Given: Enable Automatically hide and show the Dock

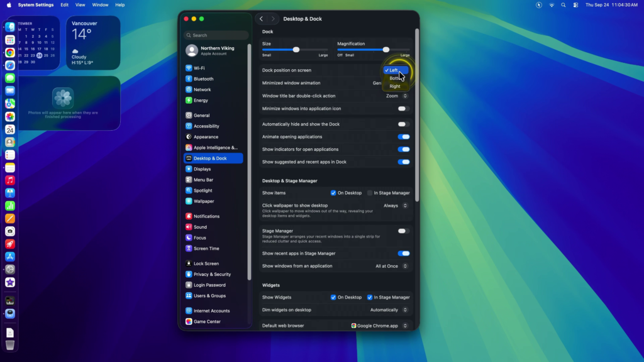Looking at the screenshot, I should 403,124.
